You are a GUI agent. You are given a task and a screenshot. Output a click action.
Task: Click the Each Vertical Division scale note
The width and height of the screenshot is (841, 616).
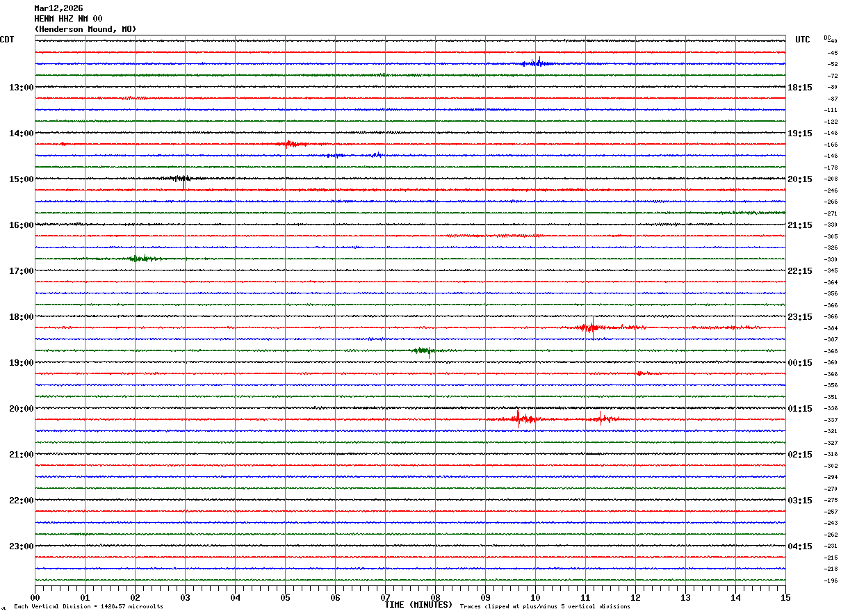pos(88,607)
